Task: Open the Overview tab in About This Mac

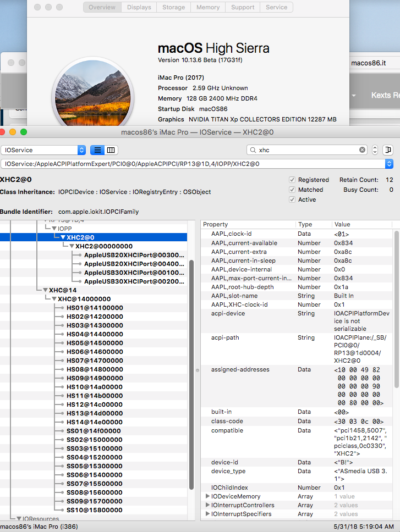Action: click(x=102, y=7)
